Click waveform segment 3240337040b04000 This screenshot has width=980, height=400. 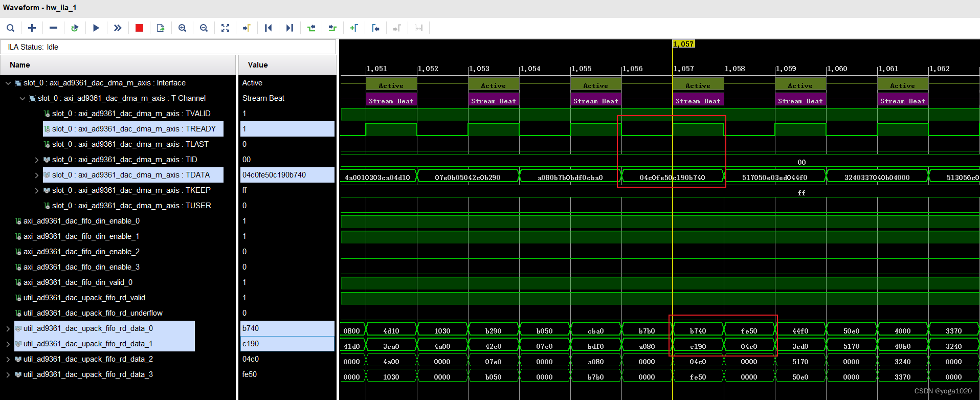click(x=877, y=177)
